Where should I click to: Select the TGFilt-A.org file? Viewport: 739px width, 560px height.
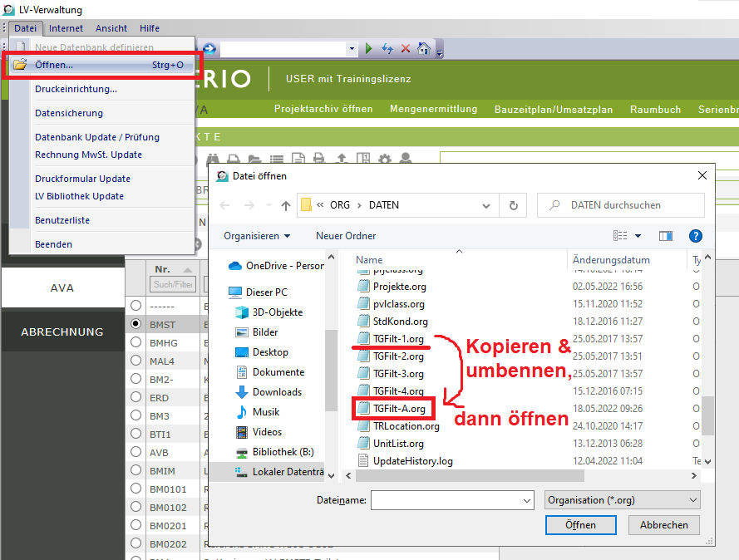tap(399, 409)
